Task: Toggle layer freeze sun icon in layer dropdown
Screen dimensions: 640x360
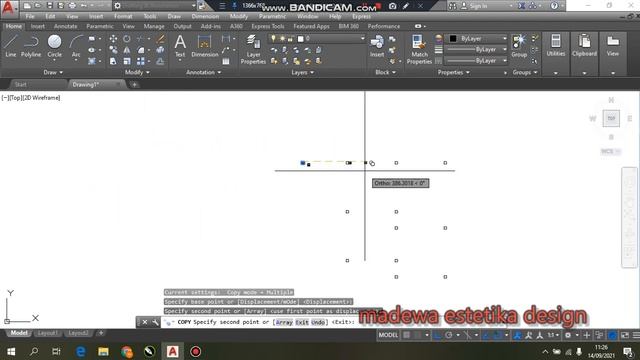Action: (282, 39)
